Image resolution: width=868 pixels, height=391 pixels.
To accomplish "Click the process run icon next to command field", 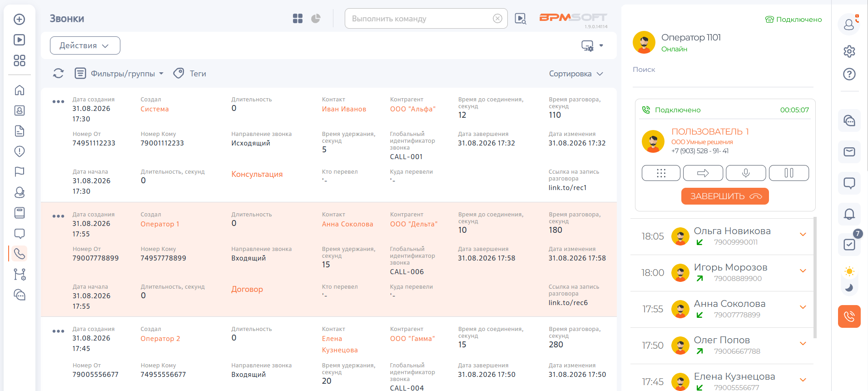I will coord(521,19).
